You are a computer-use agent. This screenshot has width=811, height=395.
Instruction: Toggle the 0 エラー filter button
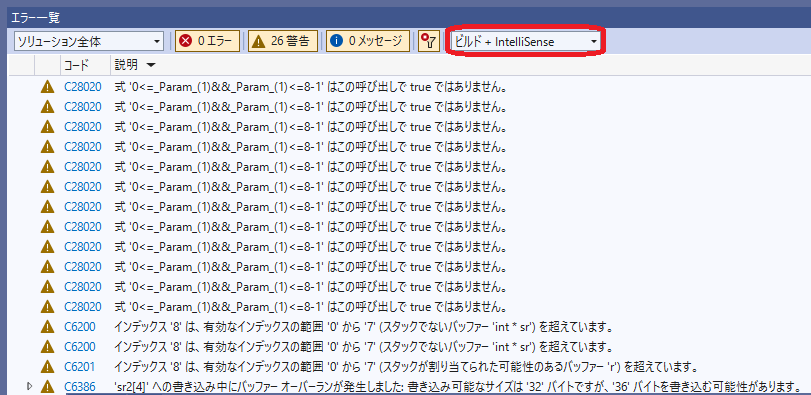207,41
